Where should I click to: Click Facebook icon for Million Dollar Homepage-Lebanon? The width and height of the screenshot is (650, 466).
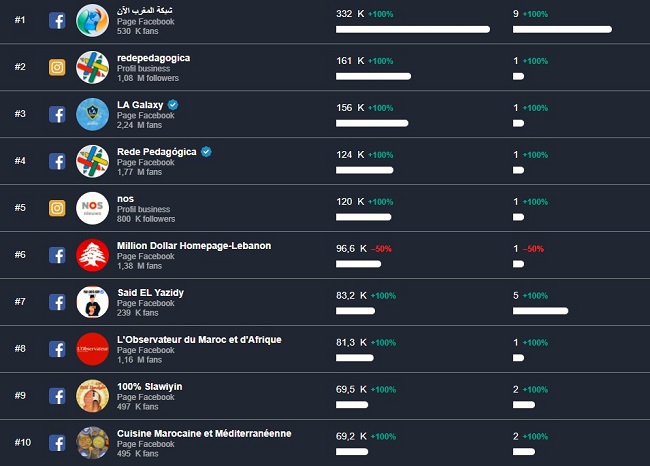coord(57,255)
